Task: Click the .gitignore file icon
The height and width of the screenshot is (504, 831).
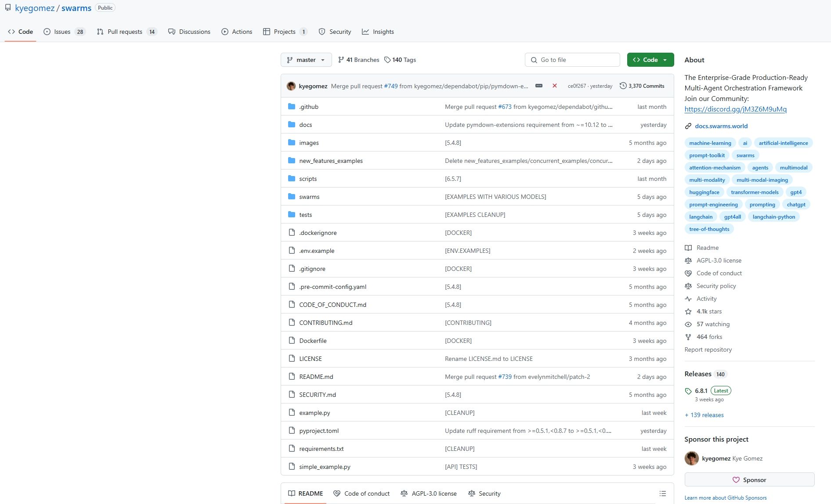Action: tap(292, 269)
